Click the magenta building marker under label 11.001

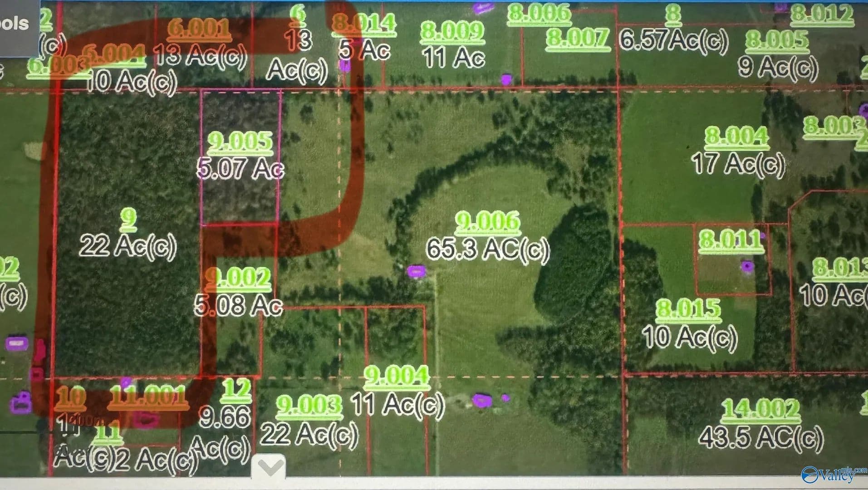(x=146, y=420)
